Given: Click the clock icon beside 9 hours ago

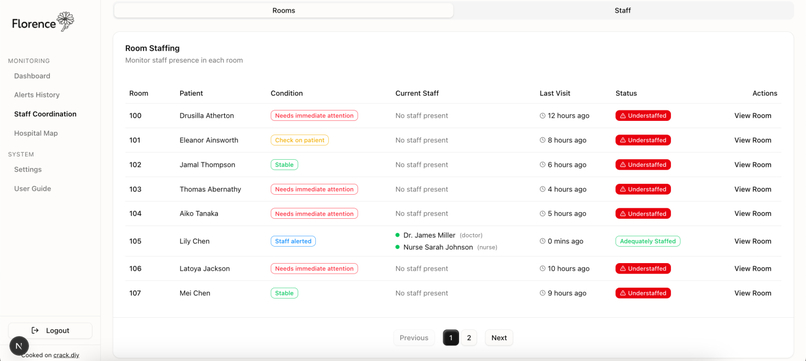Looking at the screenshot, I should click(x=542, y=293).
